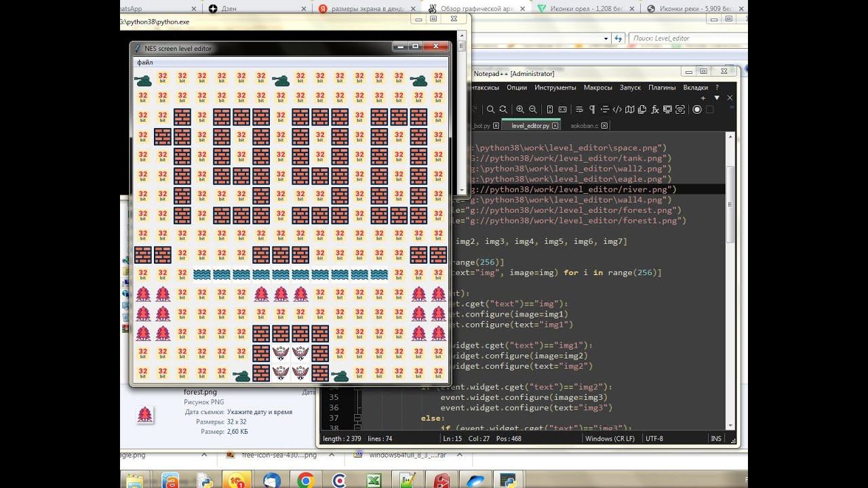Viewport: 868px width, 488px height.
Task: Click the Zoom Out icon in Notepad++
Action: point(533,109)
